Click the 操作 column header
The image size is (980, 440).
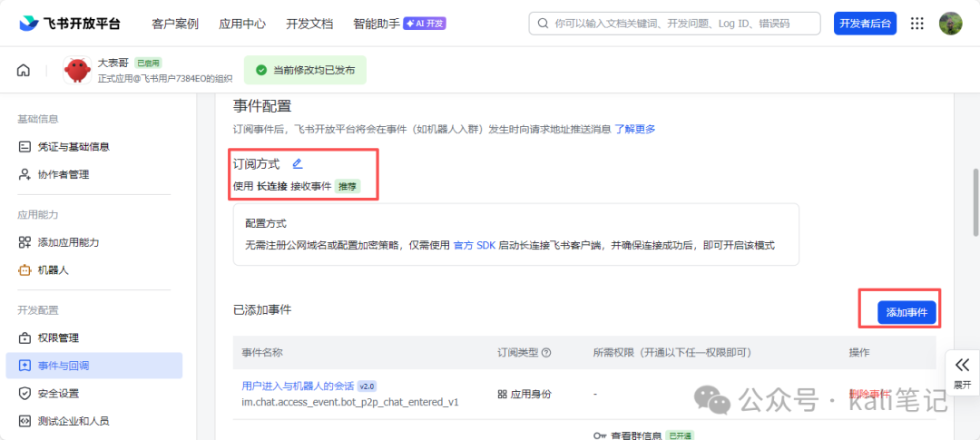pyautogui.click(x=858, y=353)
